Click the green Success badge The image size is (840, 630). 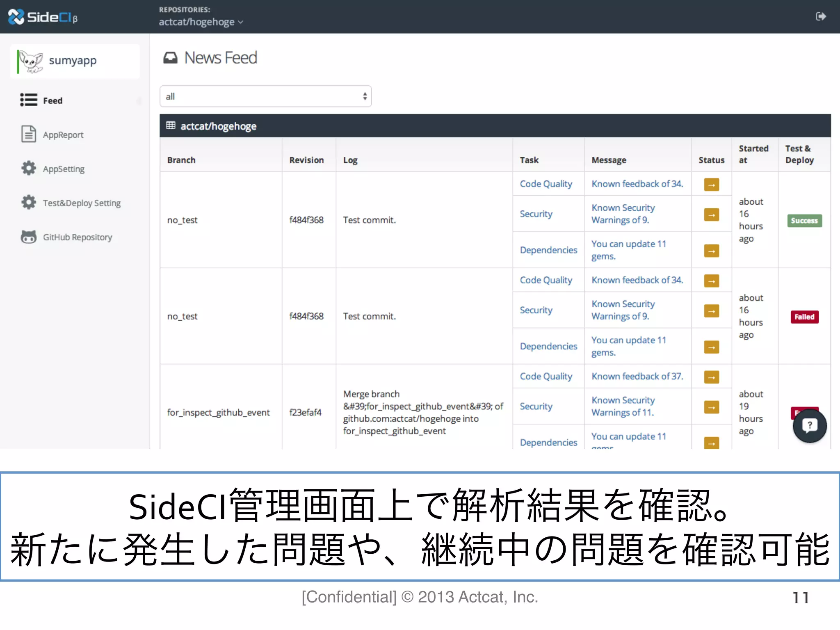pyautogui.click(x=804, y=221)
